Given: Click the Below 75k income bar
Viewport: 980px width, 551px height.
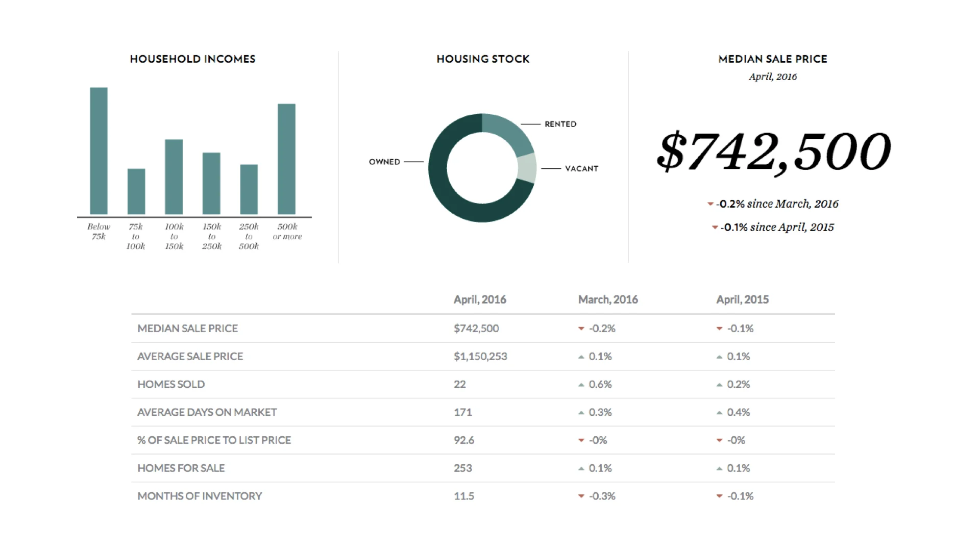Looking at the screenshot, I should (99, 151).
